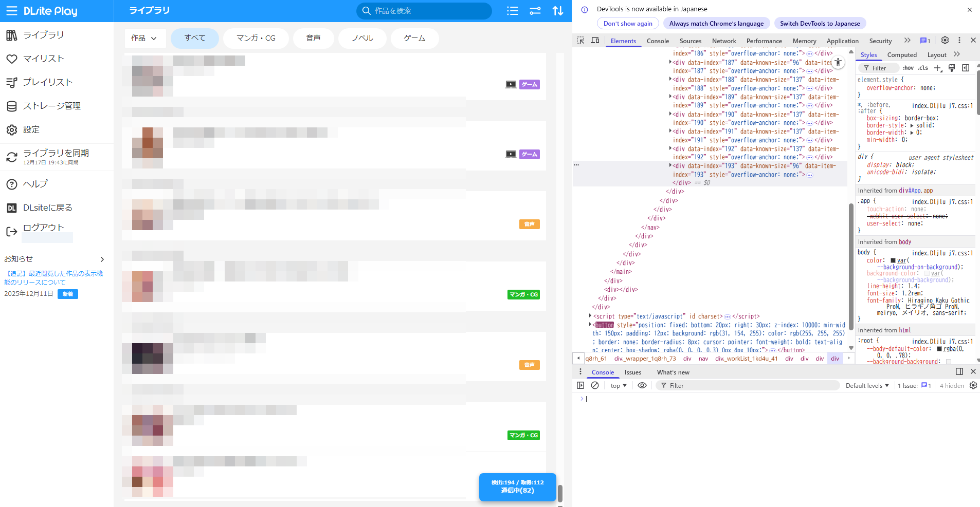Open DevTools settings gear icon
This screenshot has height=507, width=980.
coord(945,40)
